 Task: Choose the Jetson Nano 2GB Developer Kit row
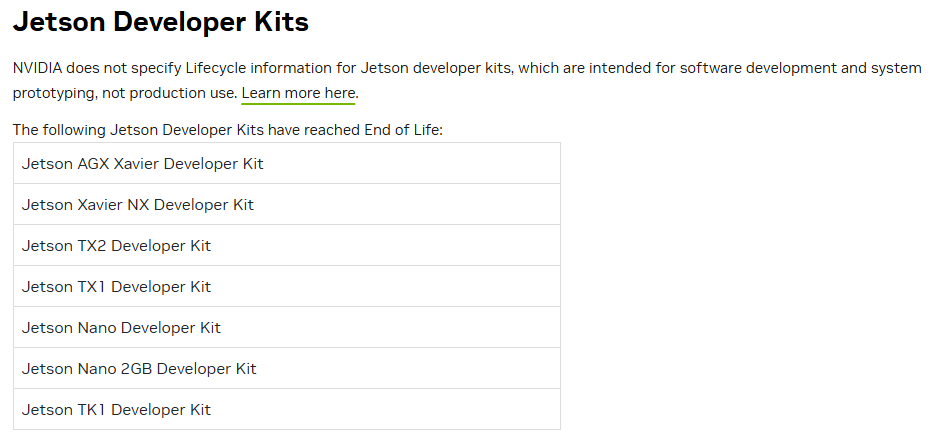coord(287,368)
